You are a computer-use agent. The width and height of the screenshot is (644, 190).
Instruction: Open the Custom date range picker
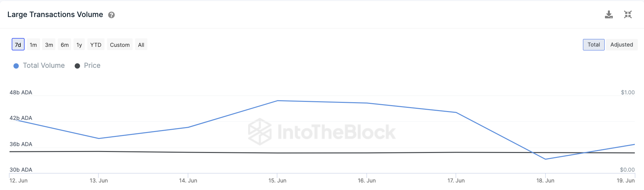(x=120, y=45)
